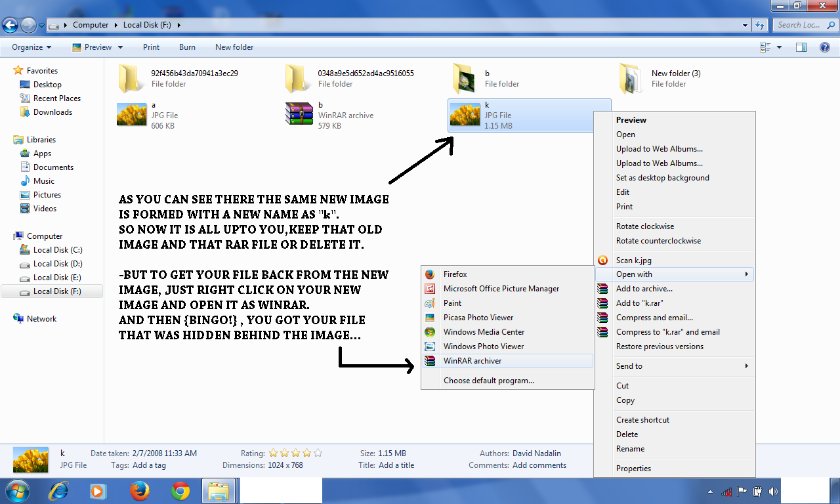Click Computer in address breadcrumb
Image resolution: width=840 pixels, height=504 pixels.
pyautogui.click(x=91, y=25)
